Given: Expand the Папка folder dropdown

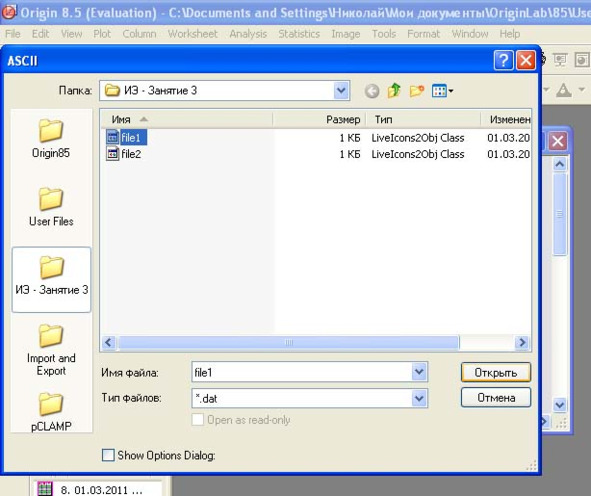Looking at the screenshot, I should 341,90.
